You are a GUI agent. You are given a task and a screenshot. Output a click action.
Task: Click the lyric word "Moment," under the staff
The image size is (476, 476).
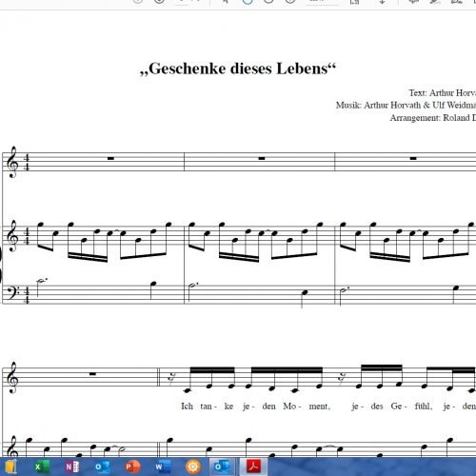point(307,407)
